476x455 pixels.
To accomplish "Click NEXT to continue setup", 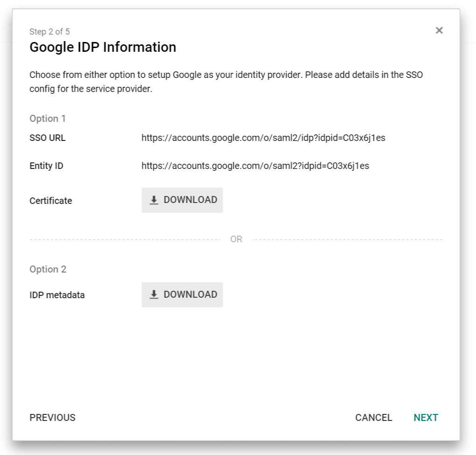I will coord(426,417).
